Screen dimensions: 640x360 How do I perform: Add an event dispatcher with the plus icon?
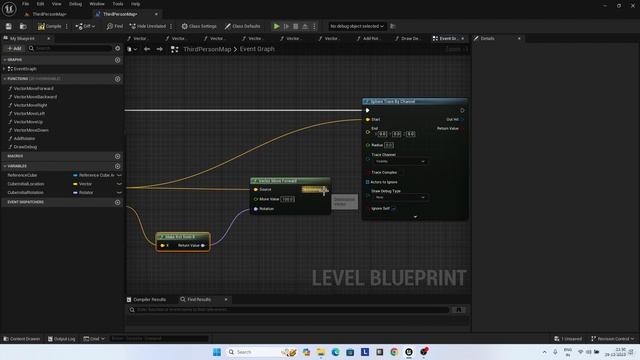pos(118,202)
